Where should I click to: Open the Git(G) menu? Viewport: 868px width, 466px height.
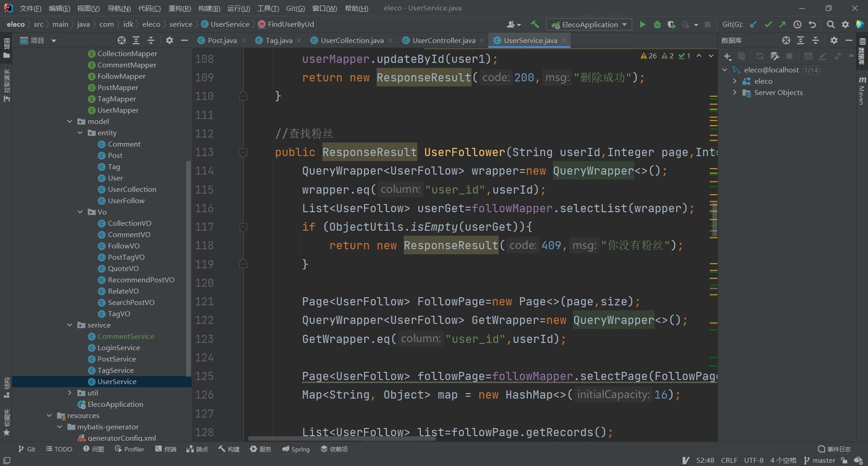tap(295, 8)
